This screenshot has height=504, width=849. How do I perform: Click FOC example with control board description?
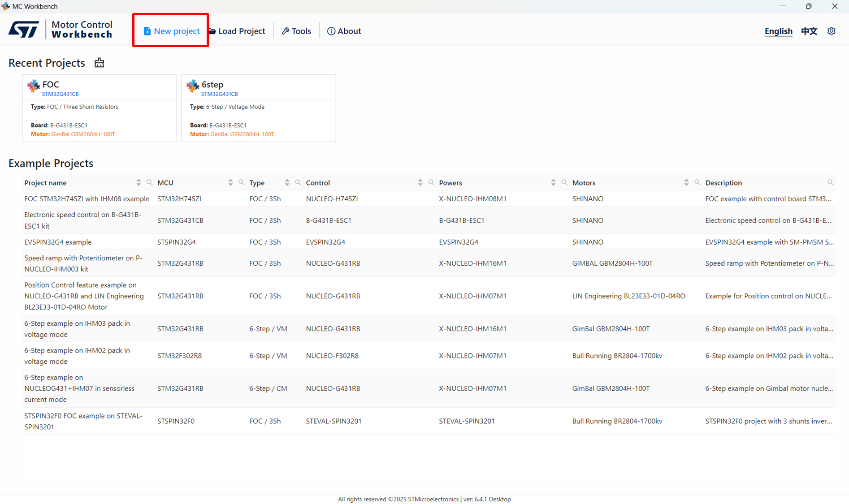768,198
